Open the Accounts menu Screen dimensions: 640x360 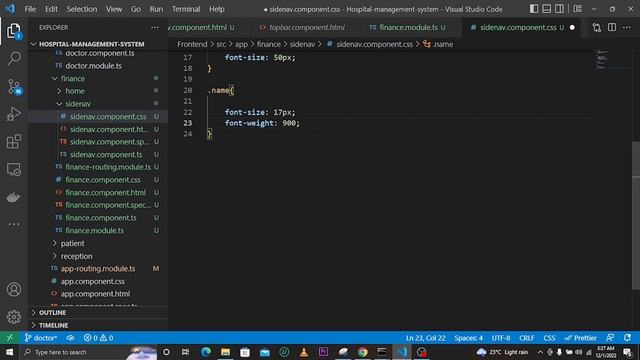13,289
